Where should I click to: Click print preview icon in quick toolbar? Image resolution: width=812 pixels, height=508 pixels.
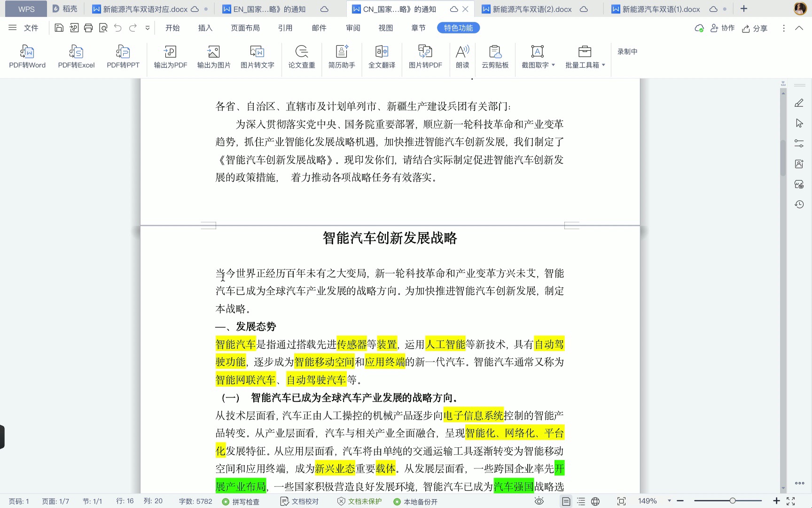(x=103, y=28)
